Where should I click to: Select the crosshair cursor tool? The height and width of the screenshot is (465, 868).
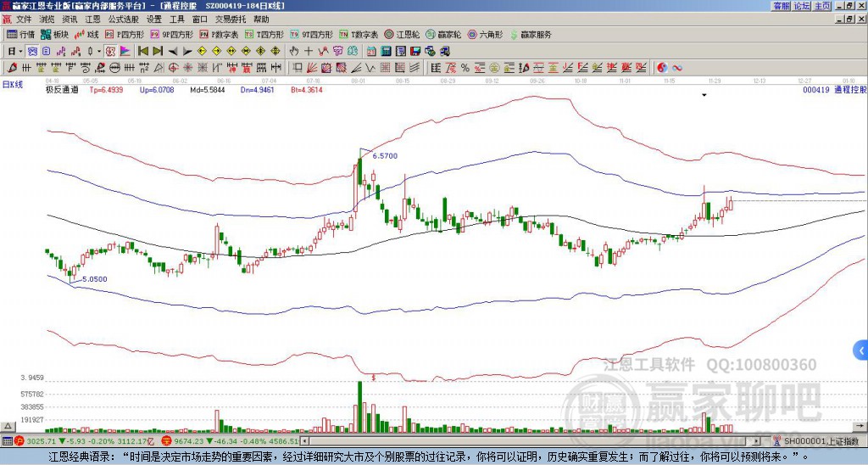click(309, 51)
